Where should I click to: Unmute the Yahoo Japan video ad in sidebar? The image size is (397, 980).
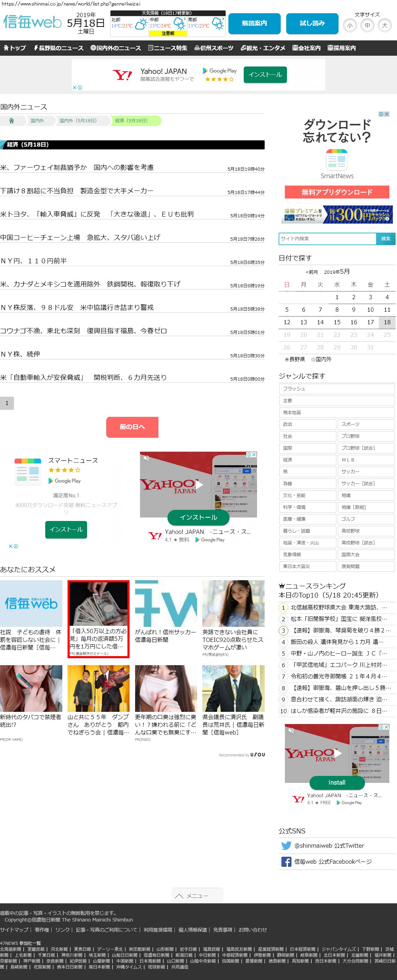291,730
